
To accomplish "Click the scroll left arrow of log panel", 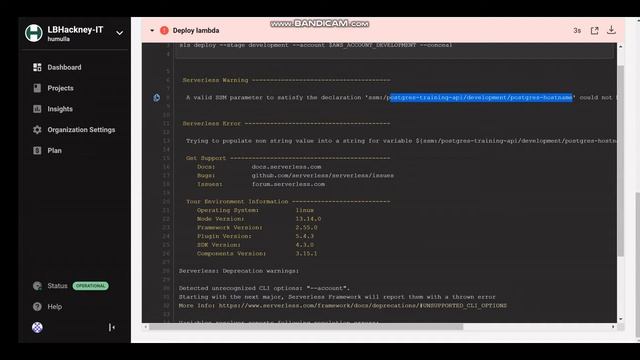I will pyautogui.click(x=145, y=327).
